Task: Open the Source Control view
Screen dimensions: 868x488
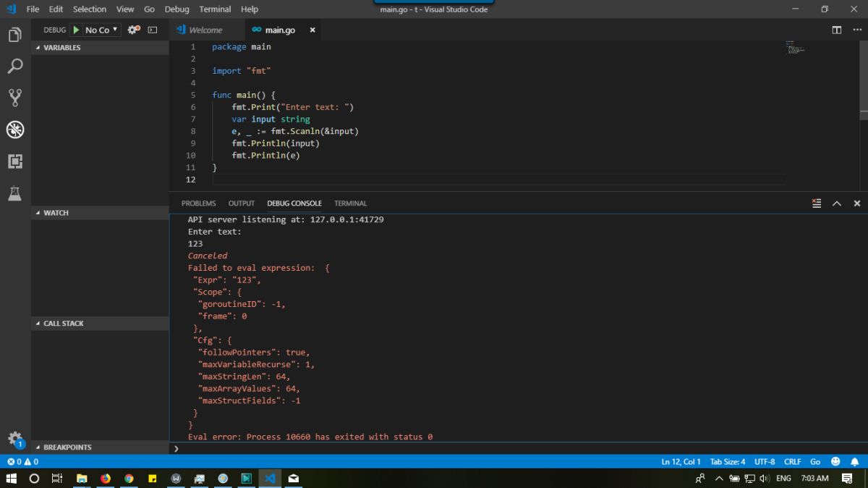Action: tap(15, 98)
